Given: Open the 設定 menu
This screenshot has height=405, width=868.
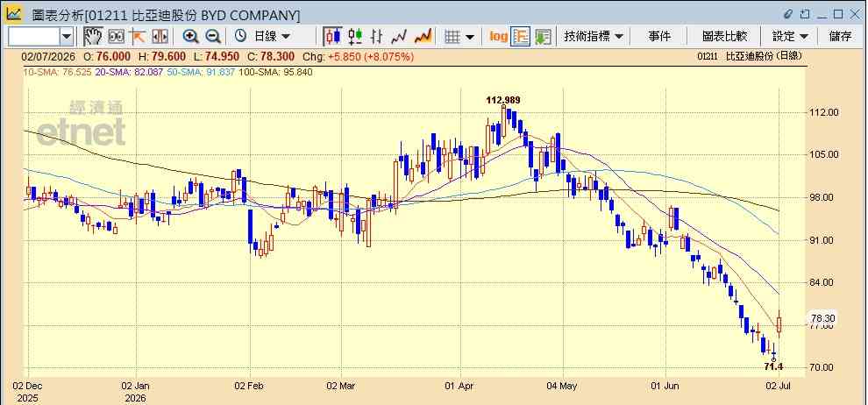Looking at the screenshot, I should (791, 37).
